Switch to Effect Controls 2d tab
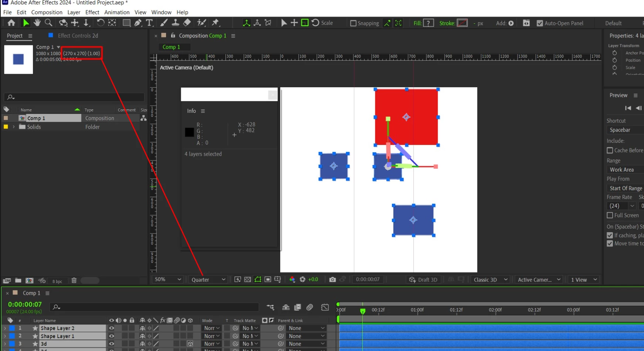 (x=78, y=36)
